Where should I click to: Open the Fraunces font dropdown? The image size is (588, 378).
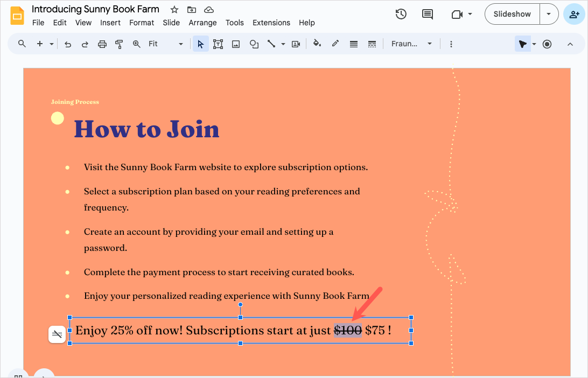(x=411, y=44)
